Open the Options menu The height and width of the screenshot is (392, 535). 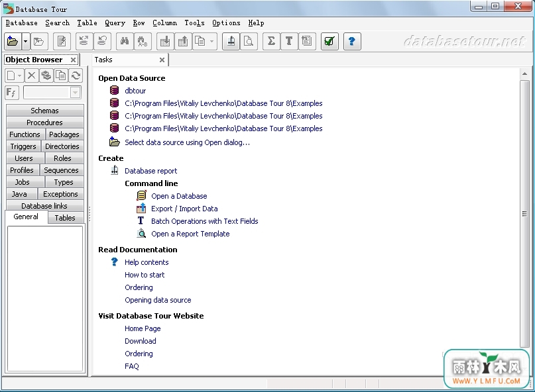(226, 23)
